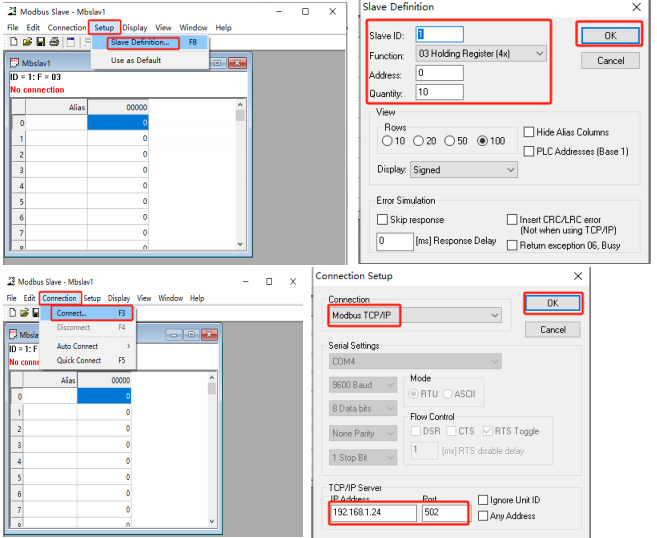Open Function dropdown showing 03 Holding Register

[481, 54]
